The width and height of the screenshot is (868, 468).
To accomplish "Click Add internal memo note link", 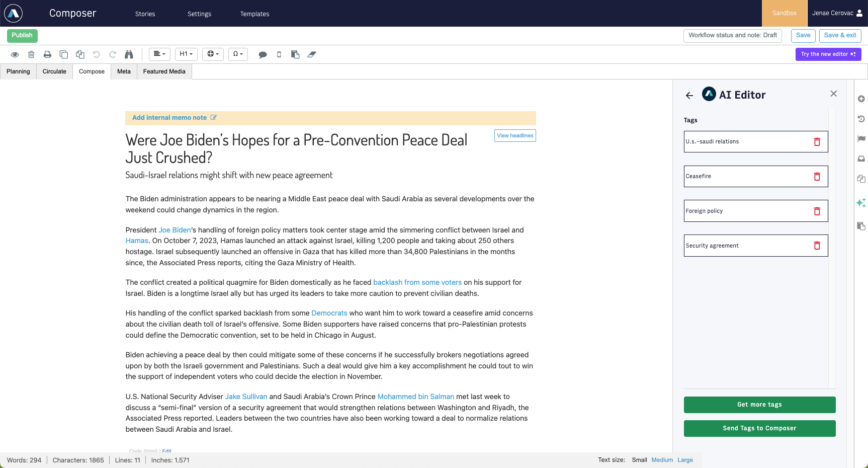I will [x=169, y=118].
